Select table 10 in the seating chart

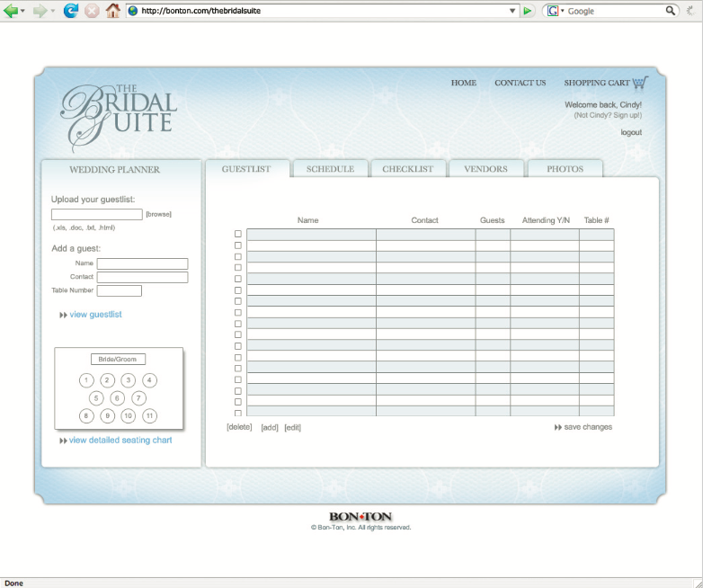click(129, 415)
